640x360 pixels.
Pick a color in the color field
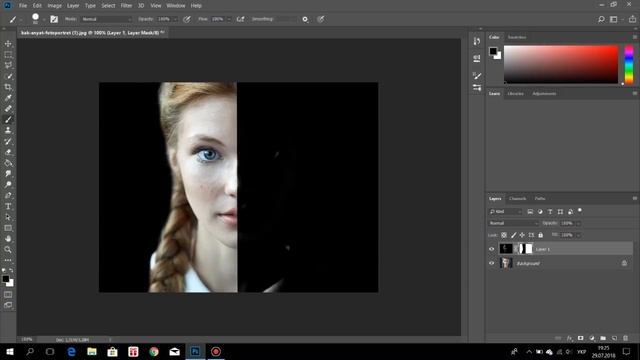[x=561, y=64]
